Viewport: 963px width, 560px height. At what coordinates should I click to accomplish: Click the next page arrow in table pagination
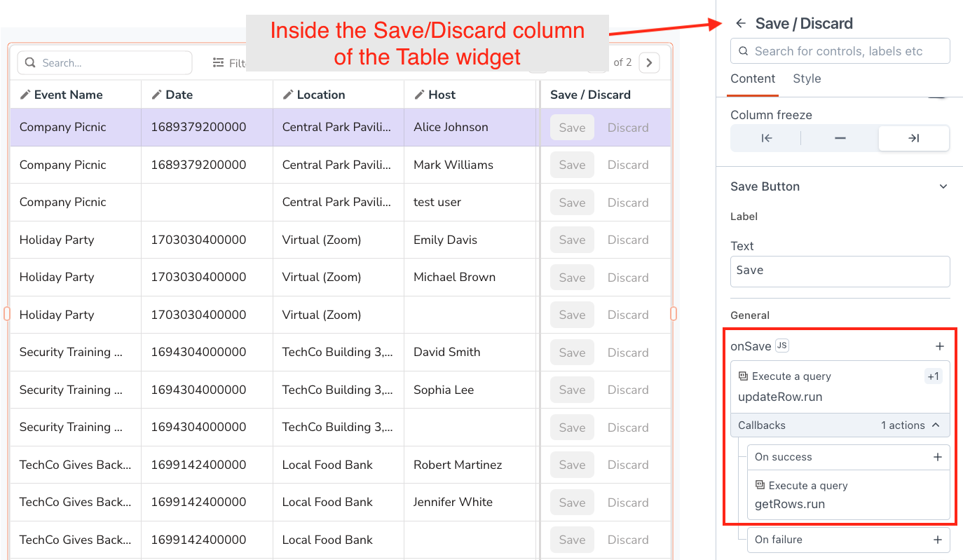click(648, 62)
